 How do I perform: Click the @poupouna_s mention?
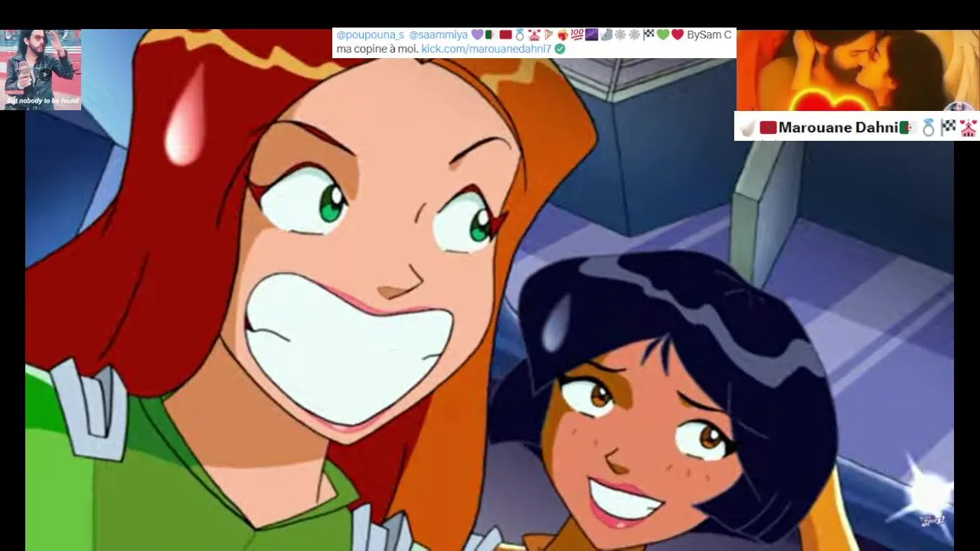tap(371, 35)
